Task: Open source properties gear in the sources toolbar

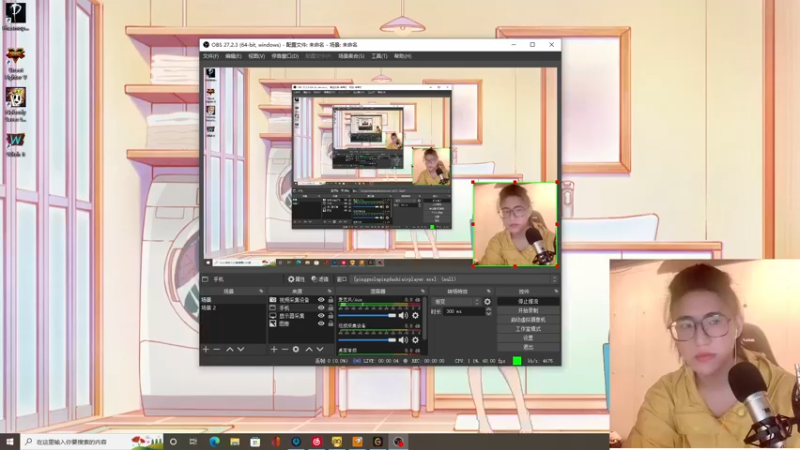Action: pos(296,349)
